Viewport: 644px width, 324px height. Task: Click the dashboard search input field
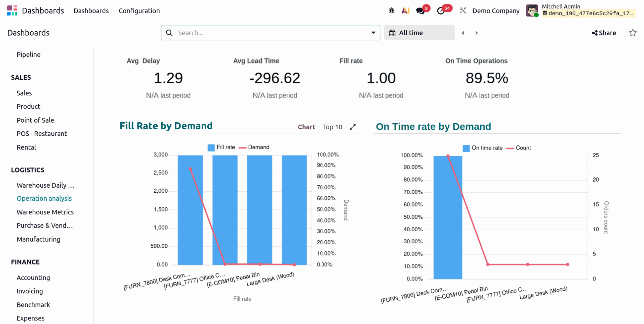click(270, 33)
